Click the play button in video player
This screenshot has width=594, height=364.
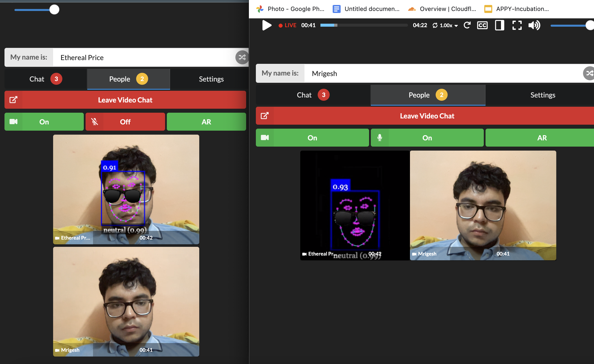pyautogui.click(x=267, y=25)
